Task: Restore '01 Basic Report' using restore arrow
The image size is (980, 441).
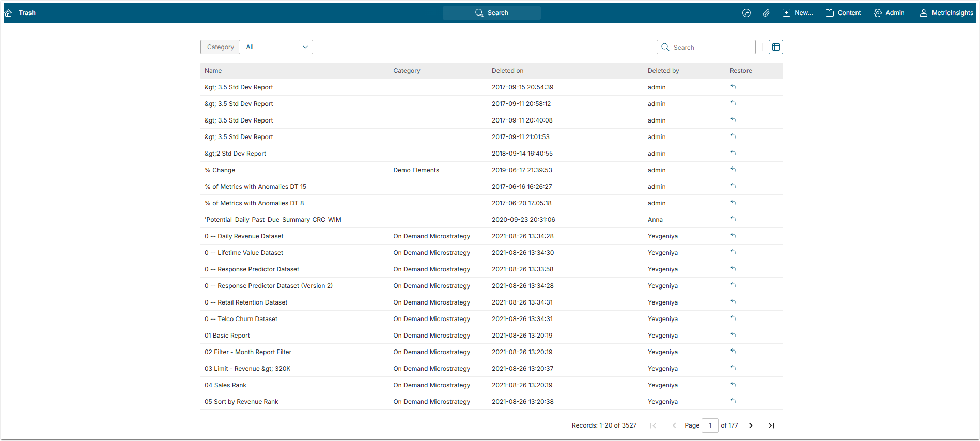Action: click(733, 335)
